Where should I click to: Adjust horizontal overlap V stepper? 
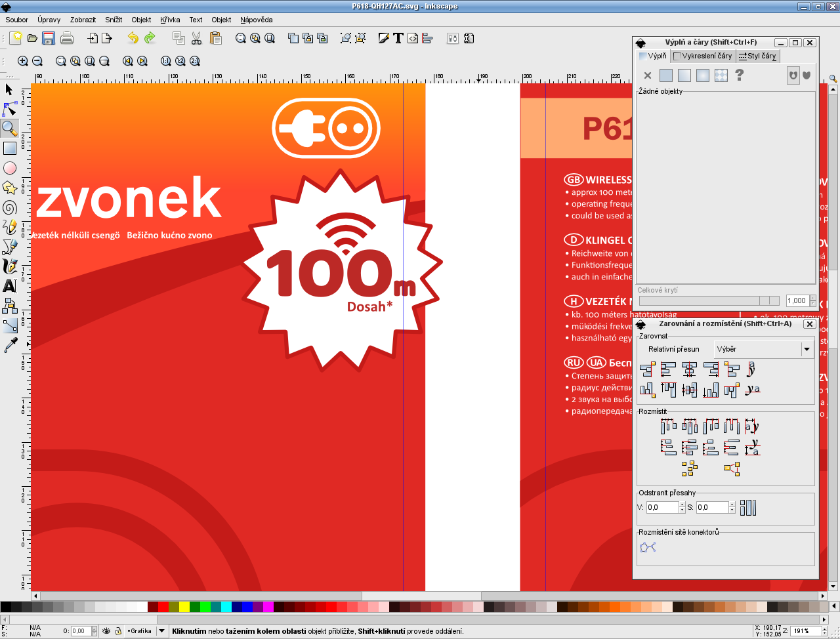[682, 507]
